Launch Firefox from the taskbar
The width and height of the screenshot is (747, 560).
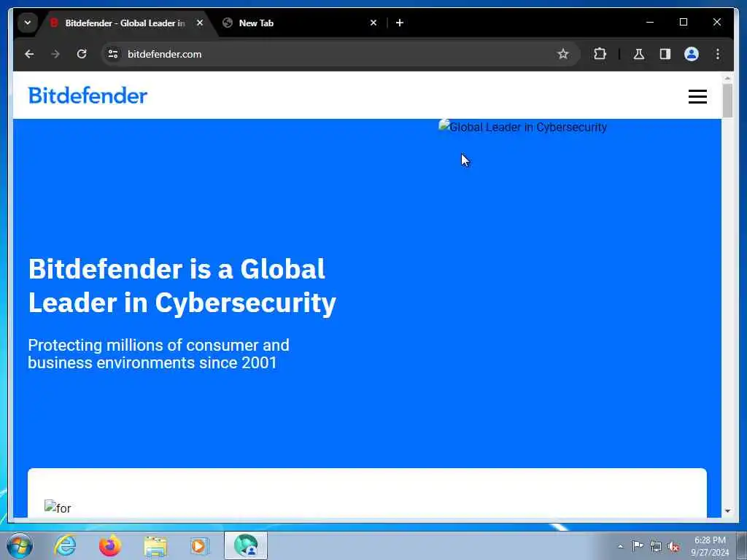(x=110, y=545)
